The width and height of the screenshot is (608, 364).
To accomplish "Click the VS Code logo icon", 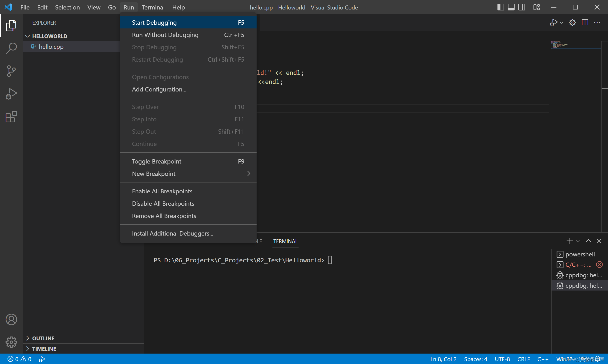I will tap(9, 7).
